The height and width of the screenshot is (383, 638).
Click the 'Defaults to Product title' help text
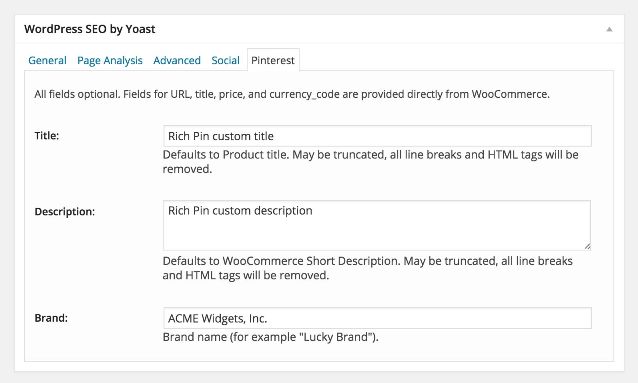[x=370, y=162]
